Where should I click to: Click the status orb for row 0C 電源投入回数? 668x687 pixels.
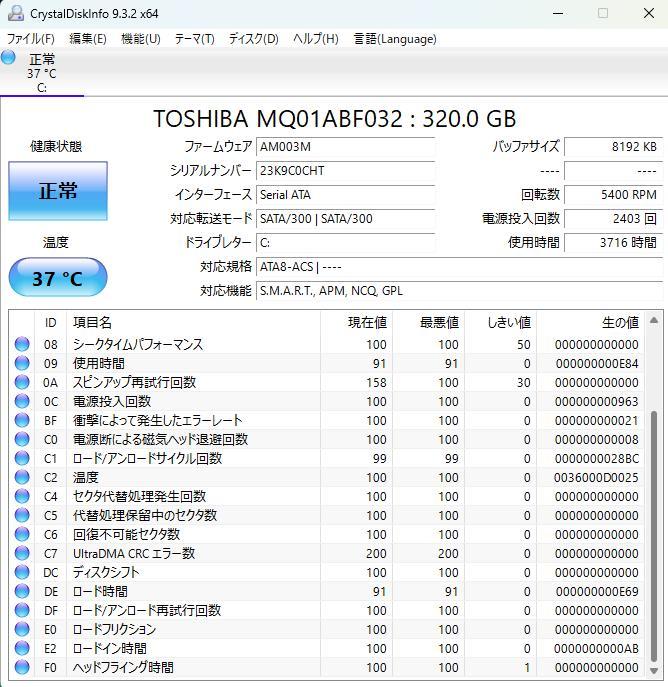point(22,401)
